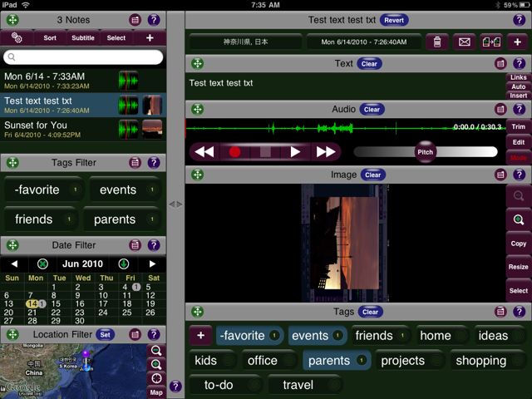Viewport: 532px width, 399px height.
Task: Delete note with trash icon
Action: pos(437,42)
